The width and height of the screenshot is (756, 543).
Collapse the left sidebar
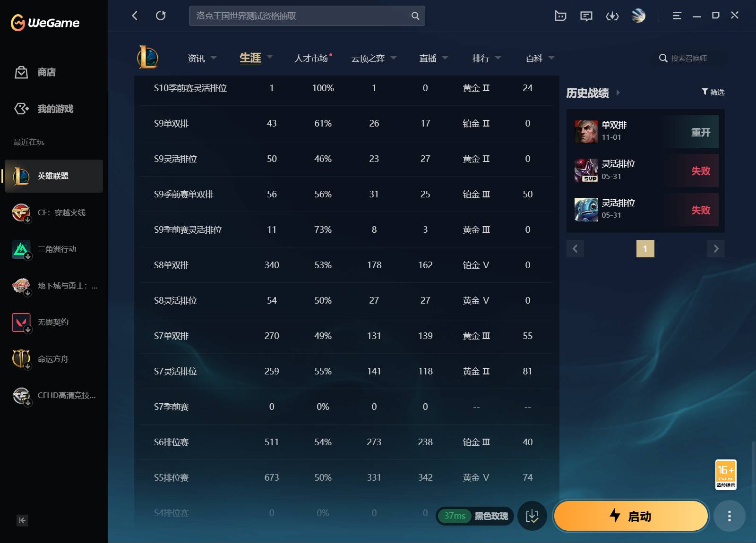(x=22, y=520)
